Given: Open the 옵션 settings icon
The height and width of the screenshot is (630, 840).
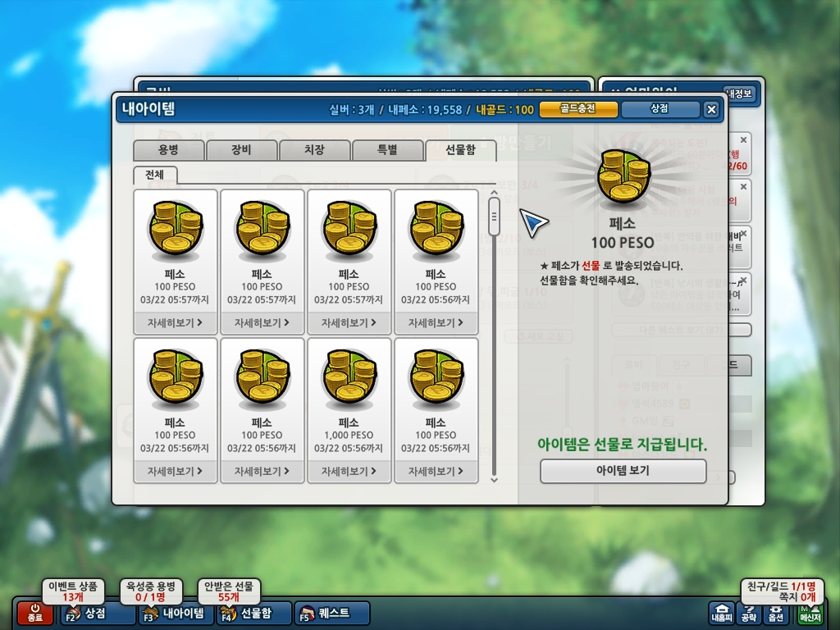Looking at the screenshot, I should pos(776,613).
